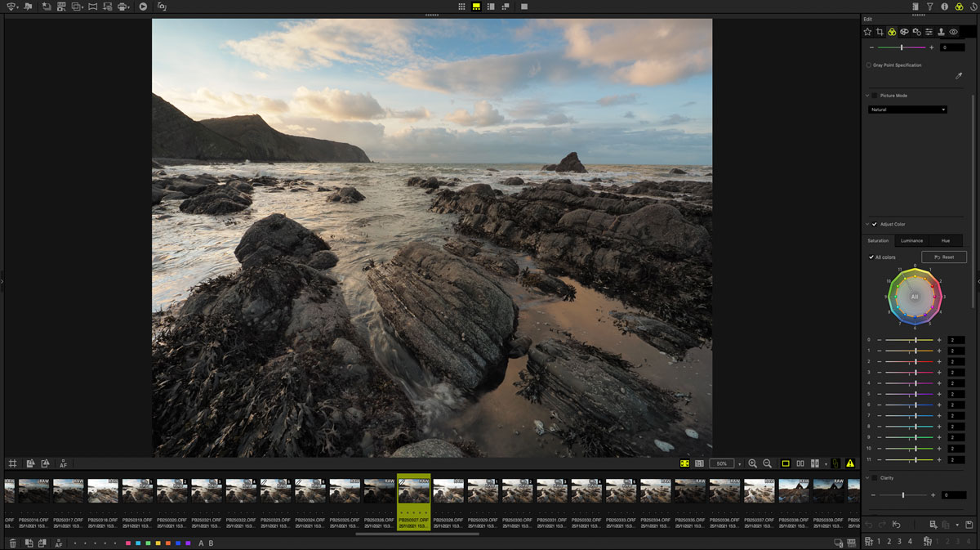Click the gray point eyedropper icon
Image resolution: width=980 pixels, height=550 pixels.
pos(959,76)
